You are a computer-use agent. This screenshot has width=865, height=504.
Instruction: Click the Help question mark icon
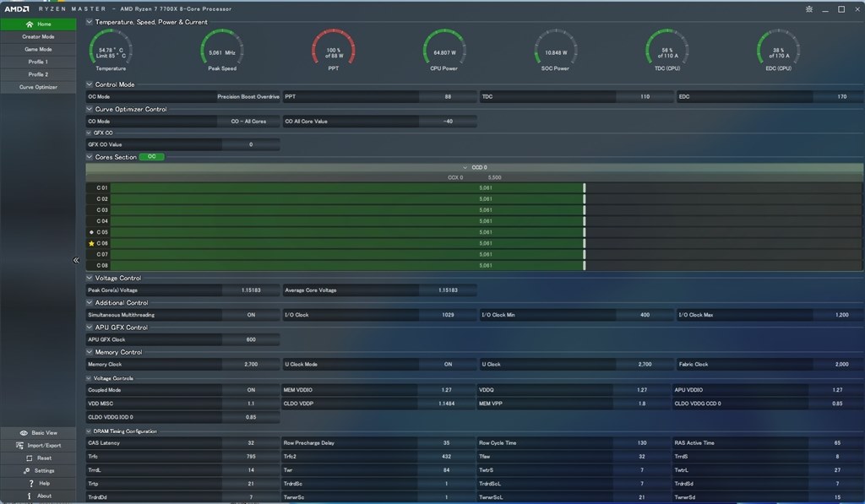[x=30, y=484]
